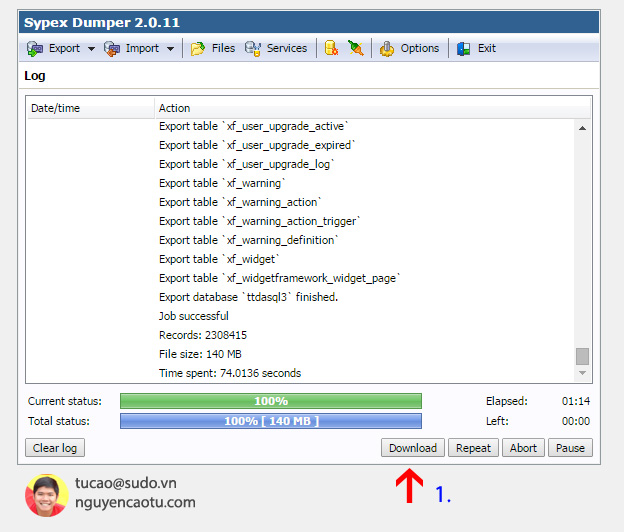Open the Options icon
624x532 pixels.
[386, 49]
